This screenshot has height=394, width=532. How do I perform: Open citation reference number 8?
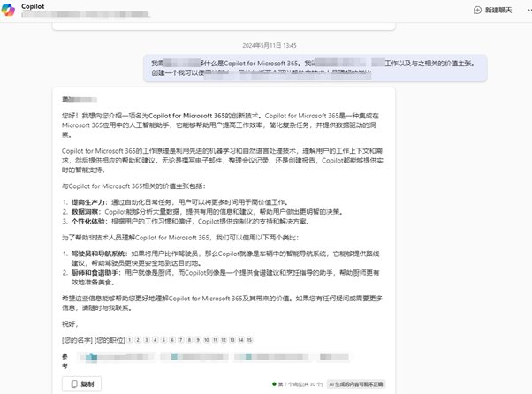(189, 340)
